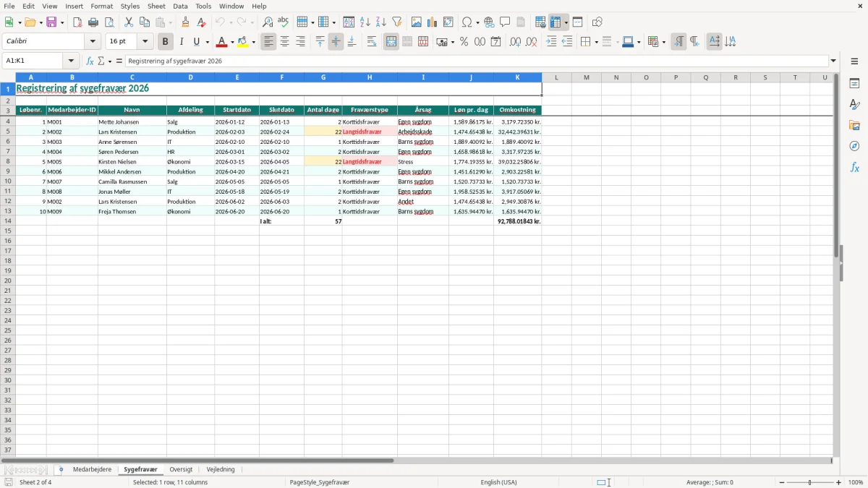Screen dimensions: 868x488
Task: Open the Paste options dropdown arrow
Action: pyautogui.click(x=170, y=22)
